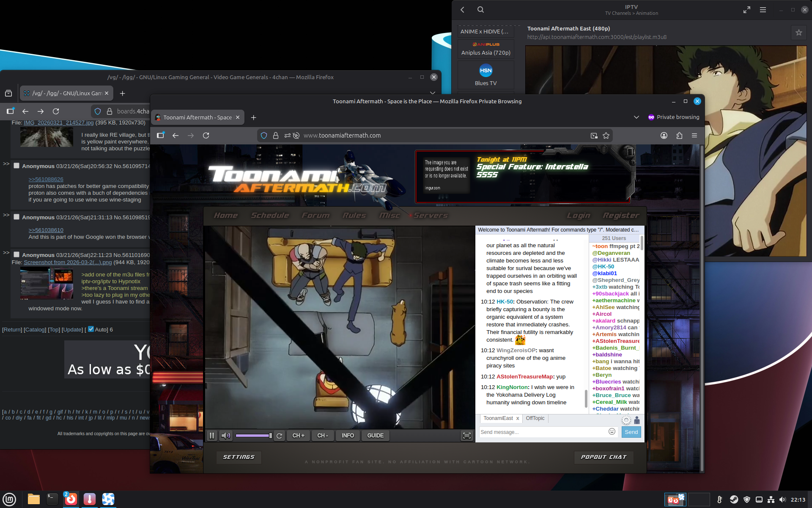Switch to the OffTopic chat tab
Image resolution: width=812 pixels, height=508 pixels.
pyautogui.click(x=535, y=418)
